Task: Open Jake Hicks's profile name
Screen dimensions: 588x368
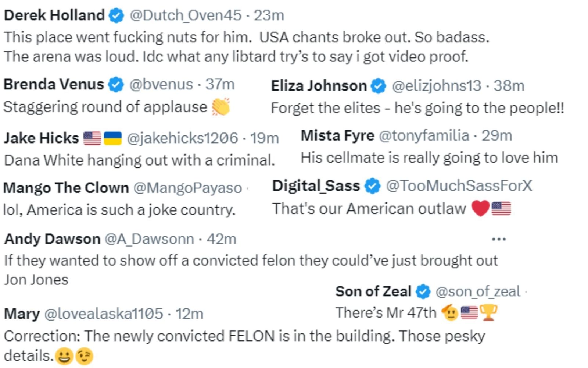Action: (x=42, y=138)
